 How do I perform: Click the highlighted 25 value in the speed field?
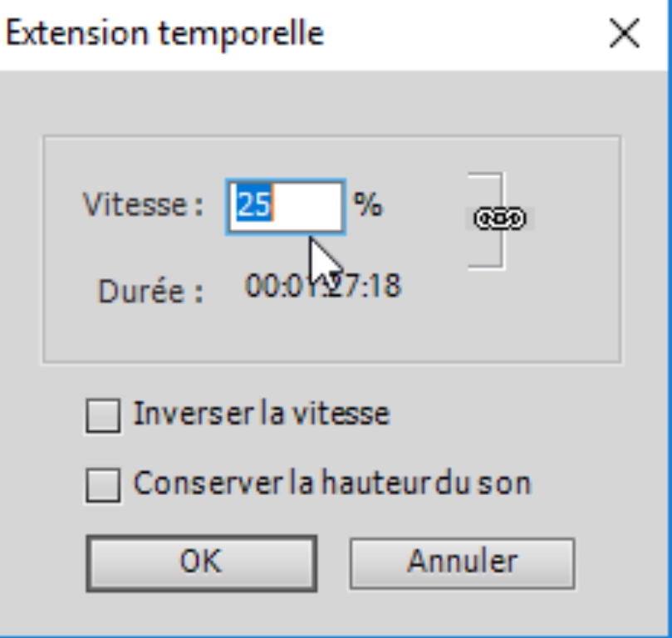[253, 205]
